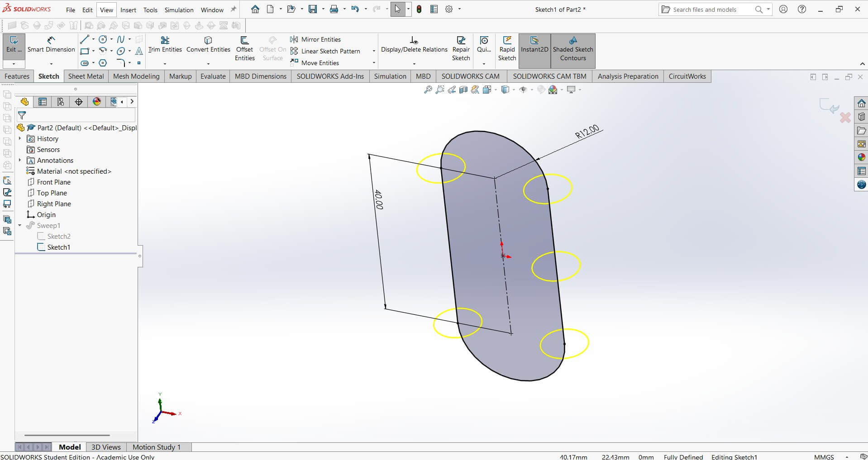Image resolution: width=868 pixels, height=460 pixels.
Task: Click Offset Entities tool
Action: coord(244,49)
